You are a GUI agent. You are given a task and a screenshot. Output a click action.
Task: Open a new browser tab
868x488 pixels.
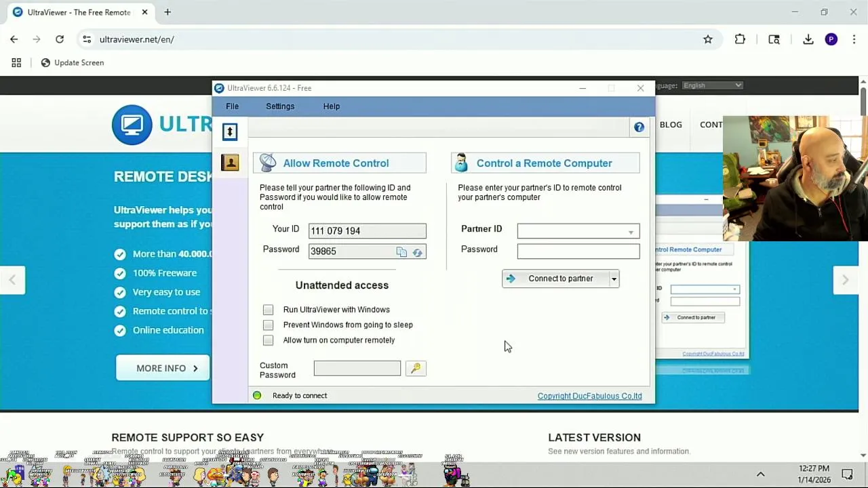click(167, 12)
